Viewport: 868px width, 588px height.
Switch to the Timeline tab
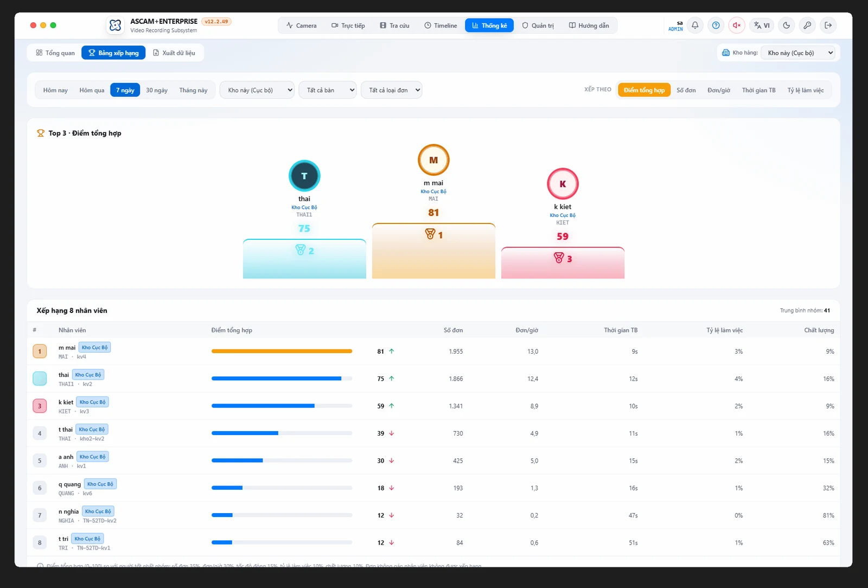441,25
